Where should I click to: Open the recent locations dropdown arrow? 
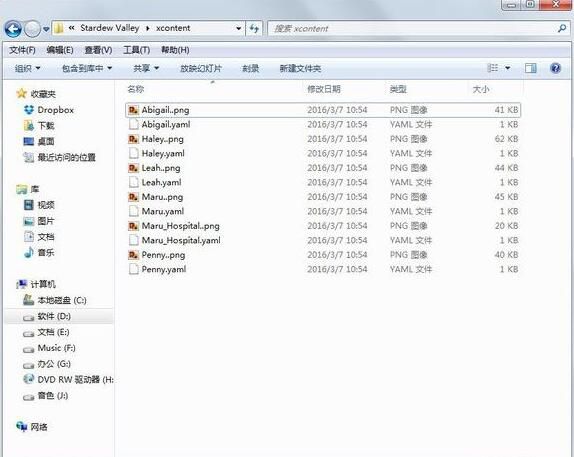46,29
